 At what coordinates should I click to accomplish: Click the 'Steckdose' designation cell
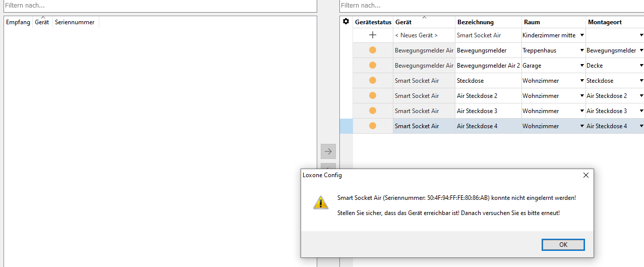pos(488,81)
